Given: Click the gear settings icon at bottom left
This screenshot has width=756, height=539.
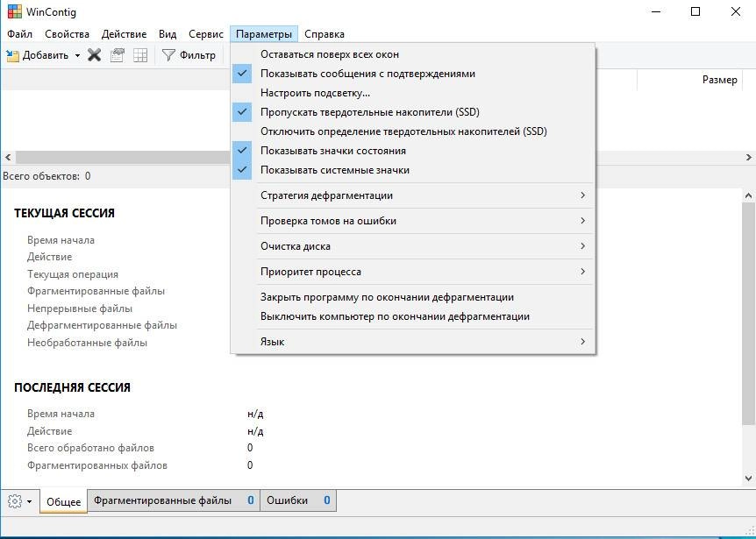Looking at the screenshot, I should [x=16, y=501].
